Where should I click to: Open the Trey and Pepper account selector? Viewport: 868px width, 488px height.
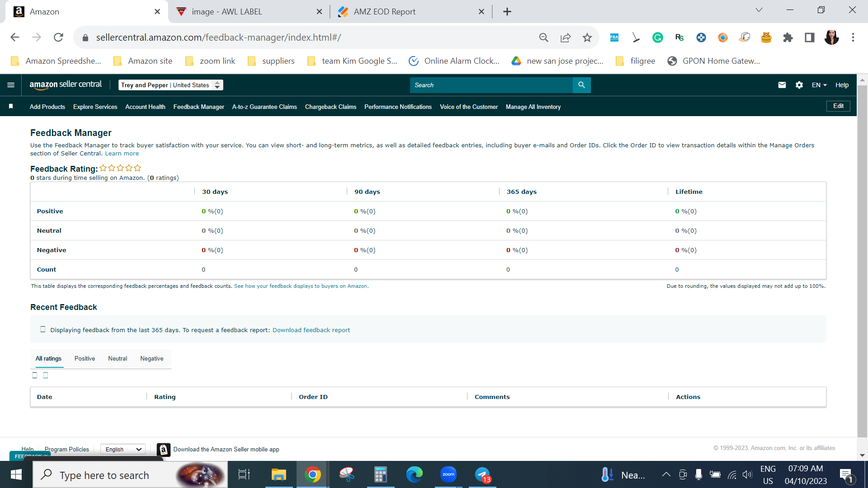170,85
